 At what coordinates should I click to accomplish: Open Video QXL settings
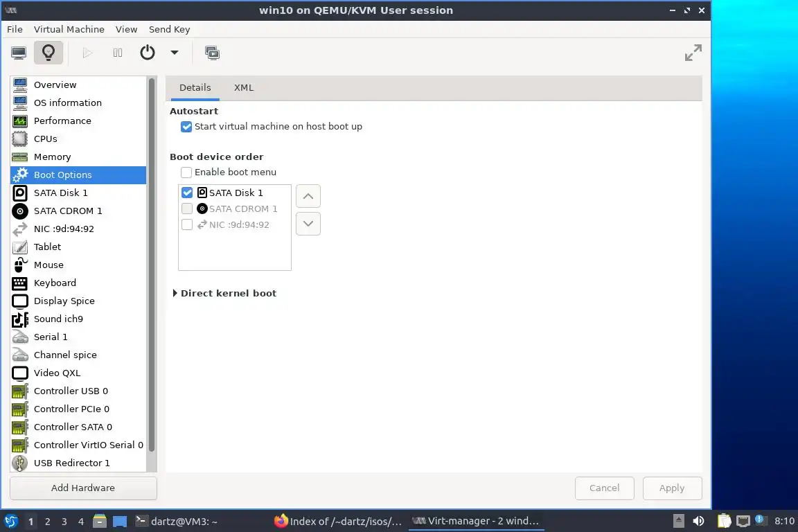(78, 373)
